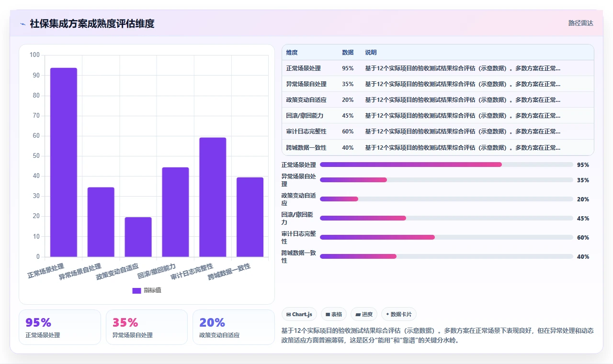This screenshot has height=364, width=613.
Task: Toggle the 指标值 legend swatch
Action: point(136,290)
